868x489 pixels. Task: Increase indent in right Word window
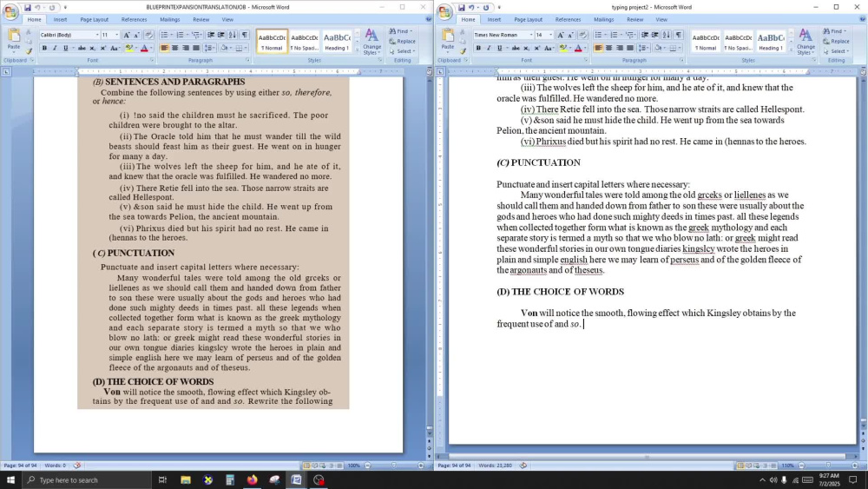(x=654, y=35)
